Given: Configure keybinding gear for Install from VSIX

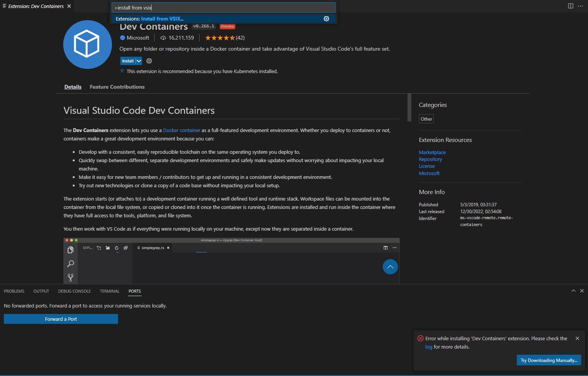Looking at the screenshot, I should pyautogui.click(x=326, y=19).
